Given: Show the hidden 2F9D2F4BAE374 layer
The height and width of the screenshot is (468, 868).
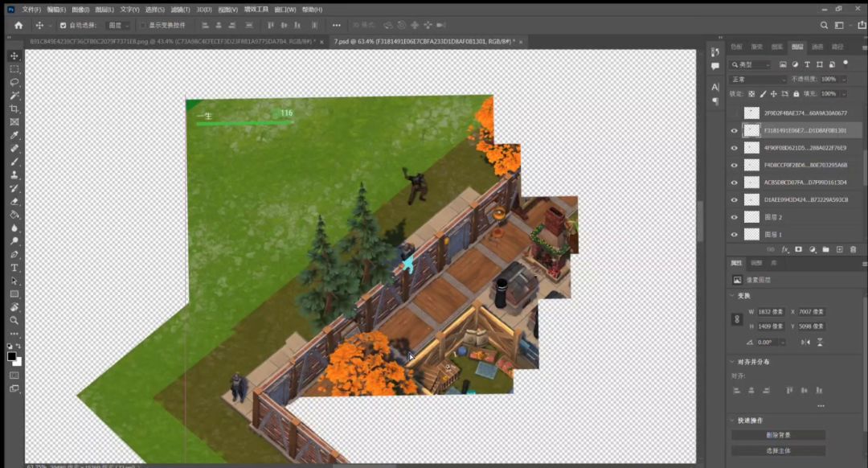Looking at the screenshot, I should (x=734, y=113).
